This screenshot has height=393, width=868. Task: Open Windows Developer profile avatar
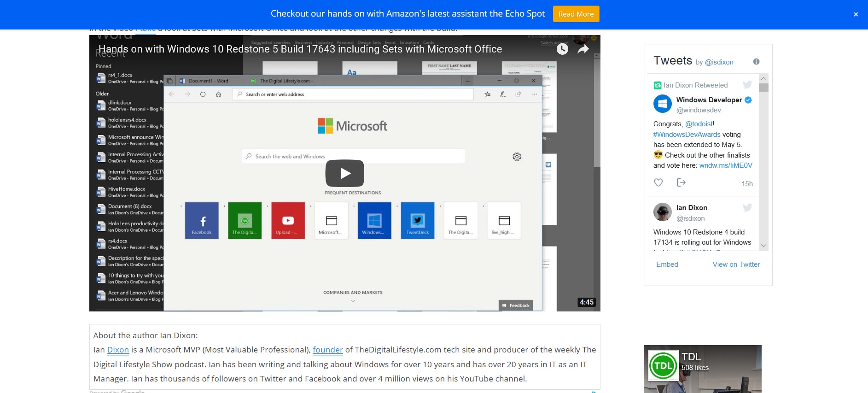[663, 104]
